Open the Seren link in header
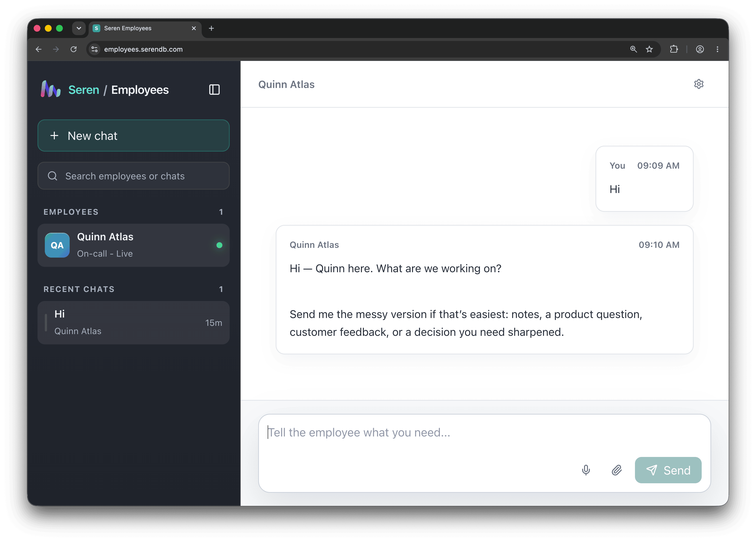 pyautogui.click(x=84, y=90)
